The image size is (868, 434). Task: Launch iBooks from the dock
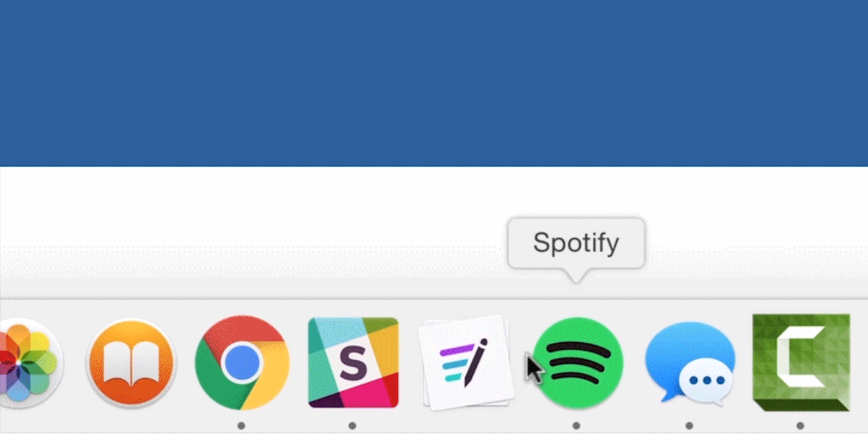(132, 363)
